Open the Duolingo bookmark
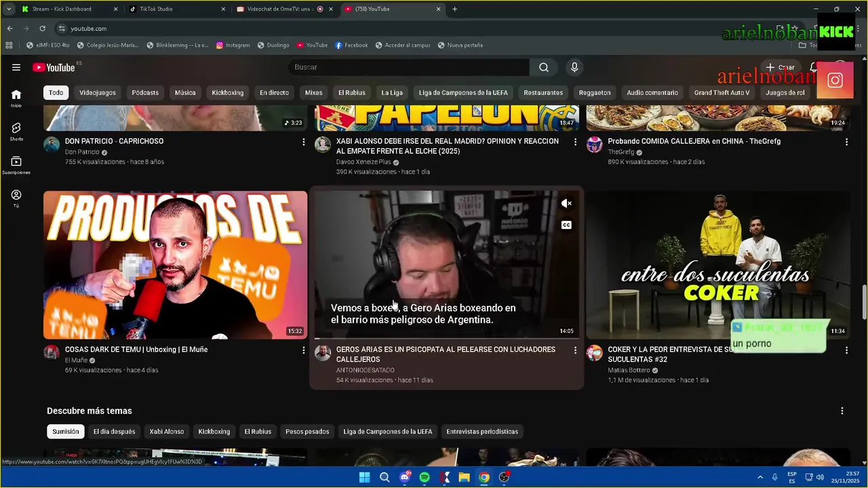Image resolution: width=868 pixels, height=488 pixels. click(x=273, y=45)
